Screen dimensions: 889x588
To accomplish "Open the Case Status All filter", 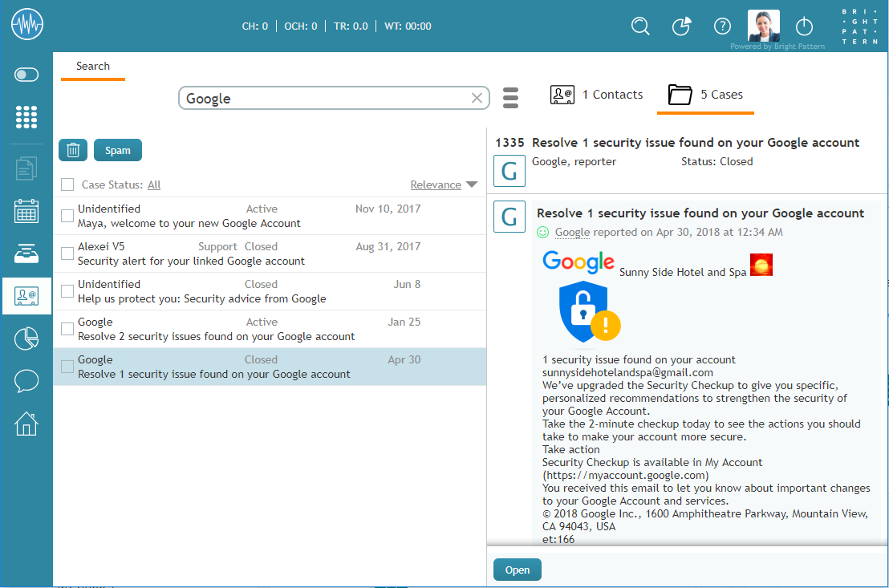I will (154, 185).
